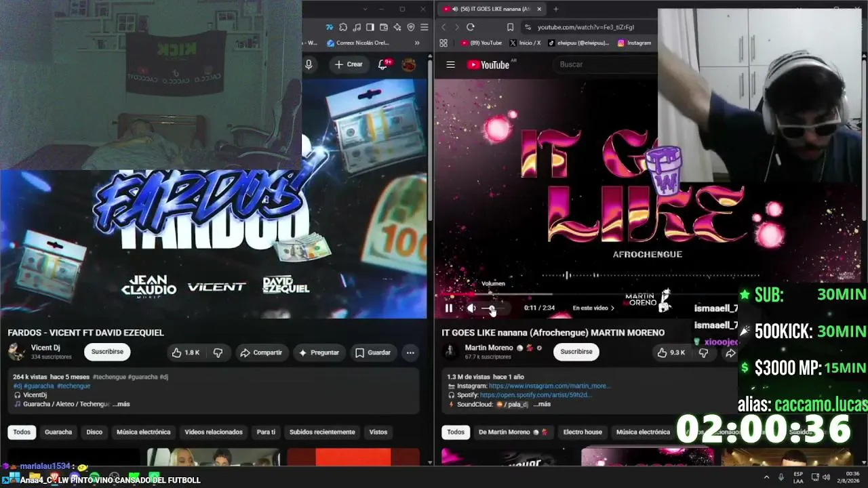The height and width of the screenshot is (488, 868).
Task: Switch to the IT GOES LIKE nanana tab
Action: point(492,9)
